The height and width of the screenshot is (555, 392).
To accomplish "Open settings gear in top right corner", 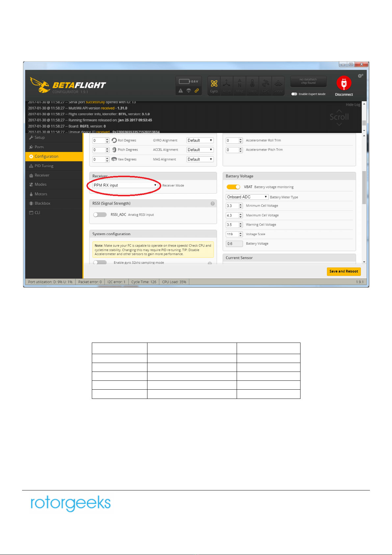I will point(360,76).
